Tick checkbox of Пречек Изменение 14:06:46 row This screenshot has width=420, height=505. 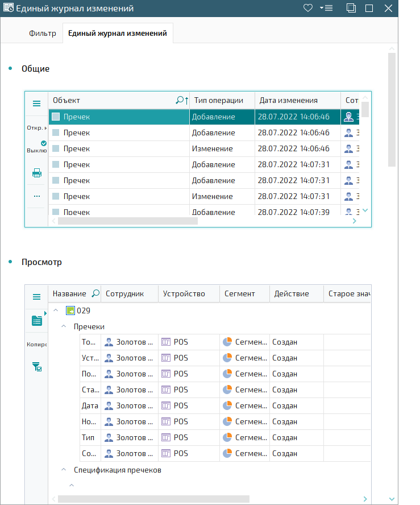56,148
